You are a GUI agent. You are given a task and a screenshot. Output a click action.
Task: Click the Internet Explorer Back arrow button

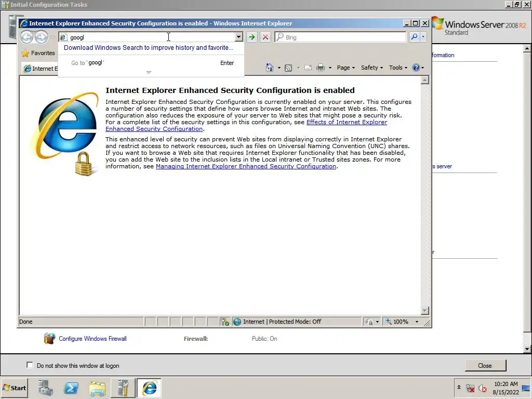(x=27, y=37)
